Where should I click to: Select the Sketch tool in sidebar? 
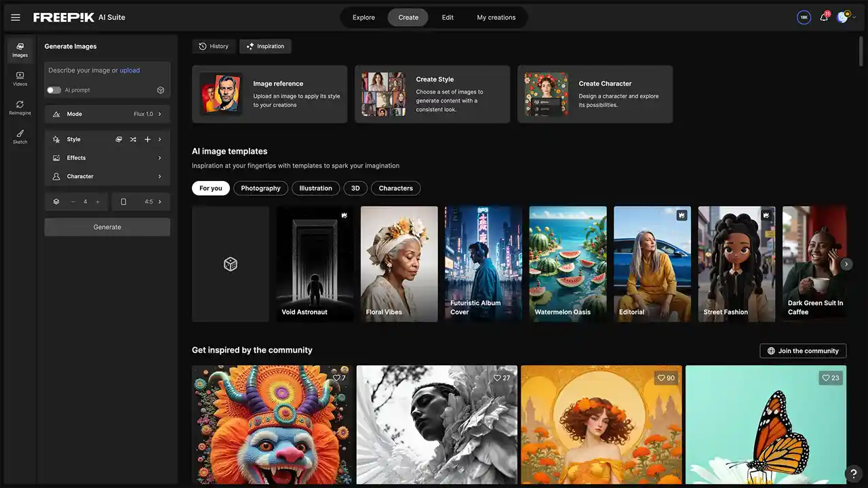pos(20,137)
